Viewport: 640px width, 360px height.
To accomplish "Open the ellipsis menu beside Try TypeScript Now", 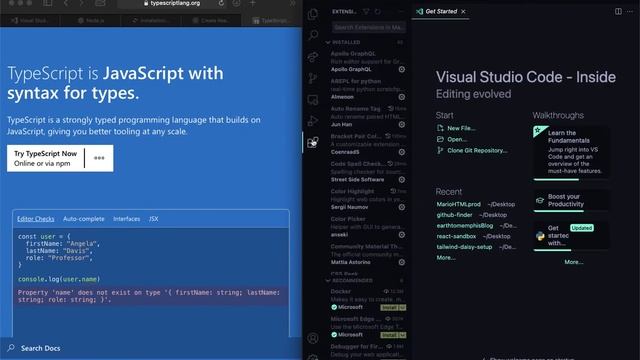I will coord(99,158).
